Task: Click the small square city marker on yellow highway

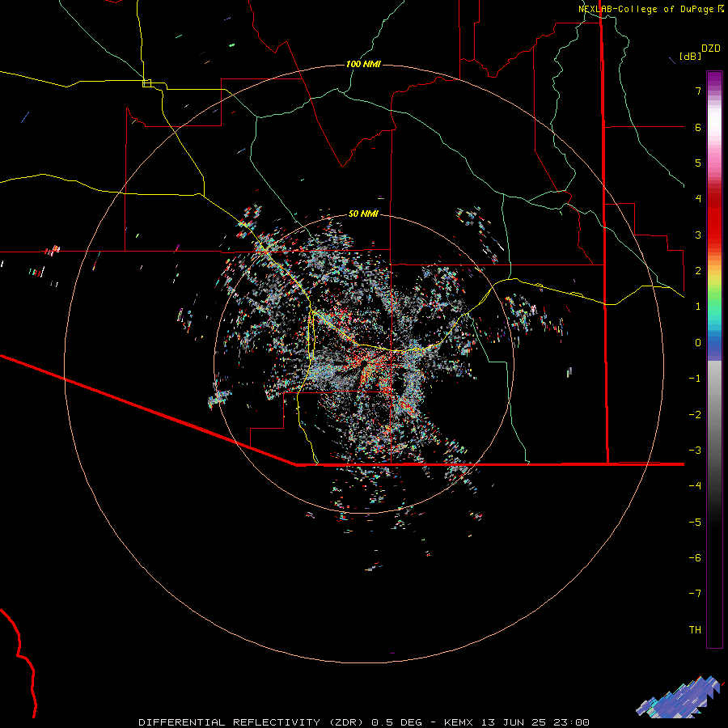Action: pos(146,83)
